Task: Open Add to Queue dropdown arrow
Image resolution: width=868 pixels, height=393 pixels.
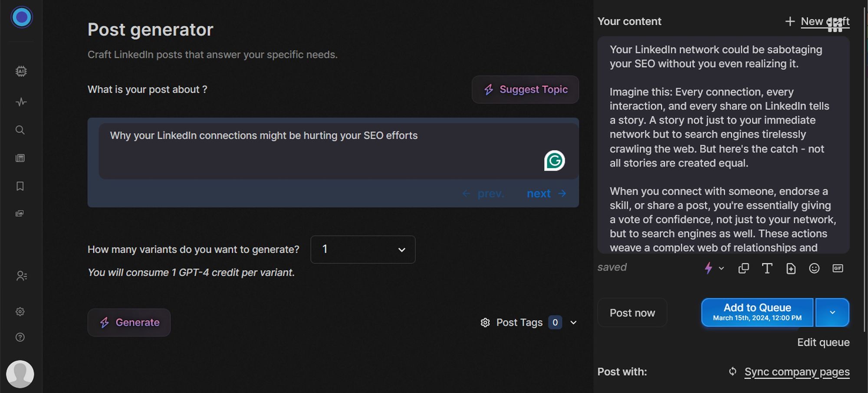Action: pyautogui.click(x=832, y=312)
